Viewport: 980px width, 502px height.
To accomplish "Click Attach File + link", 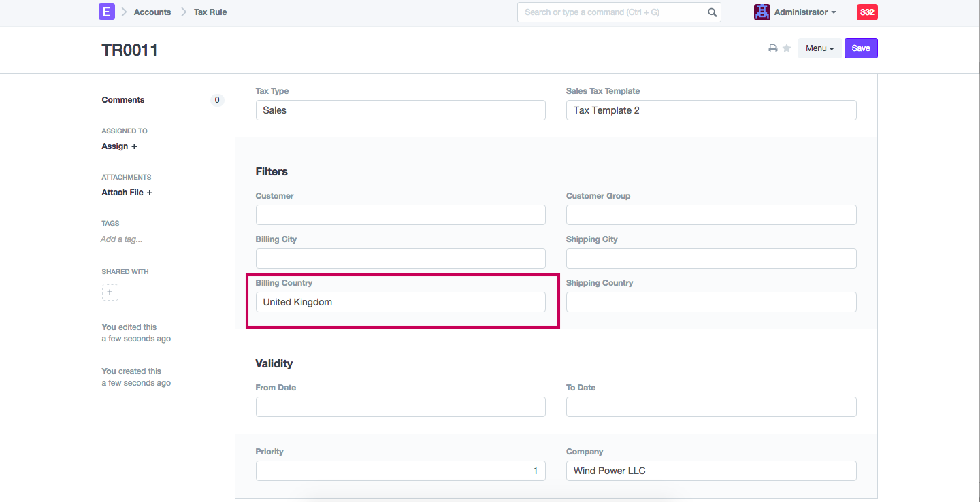I will [x=127, y=193].
